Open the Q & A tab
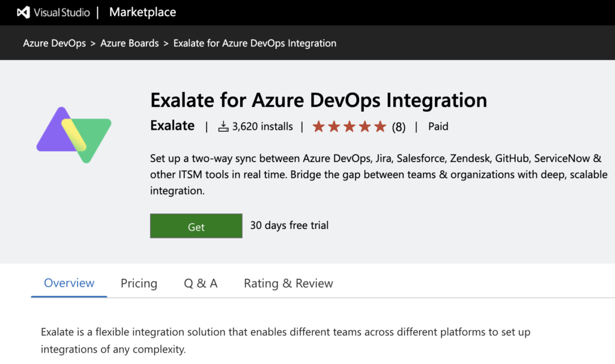The image size is (615, 364). [201, 284]
